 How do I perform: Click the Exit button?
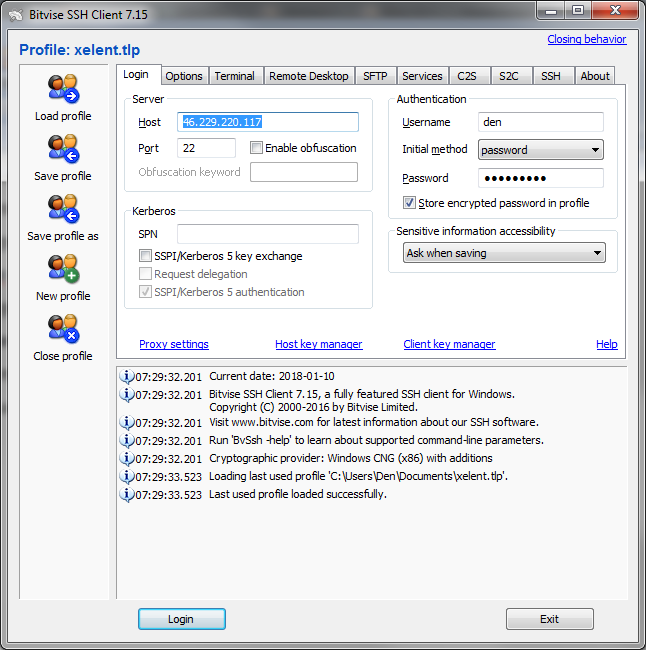[549, 619]
